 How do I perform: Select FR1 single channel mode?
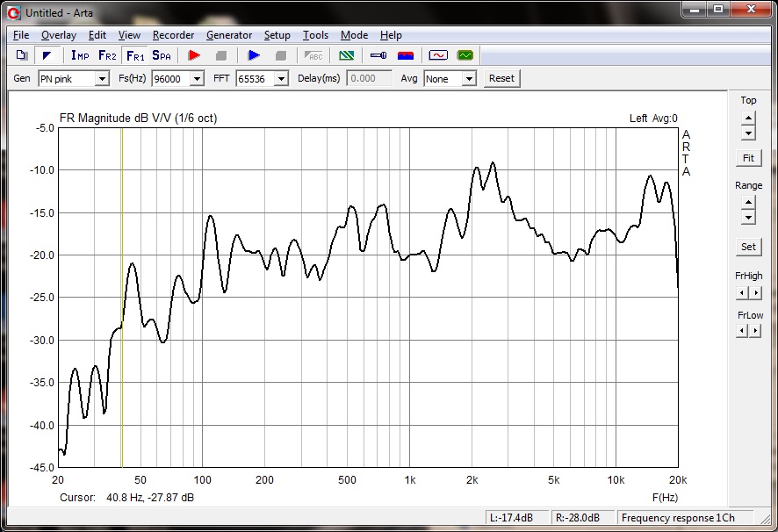pos(135,55)
